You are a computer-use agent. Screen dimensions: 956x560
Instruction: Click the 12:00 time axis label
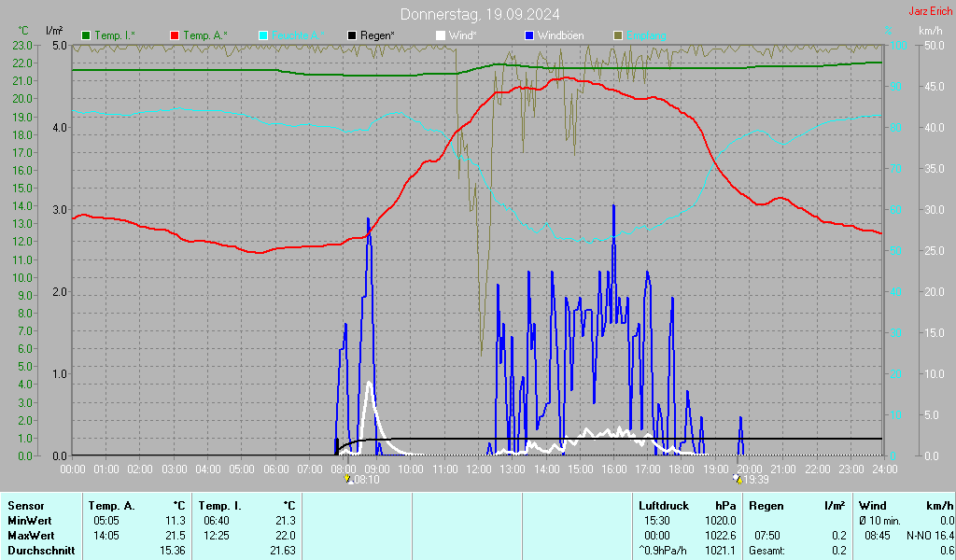point(478,469)
